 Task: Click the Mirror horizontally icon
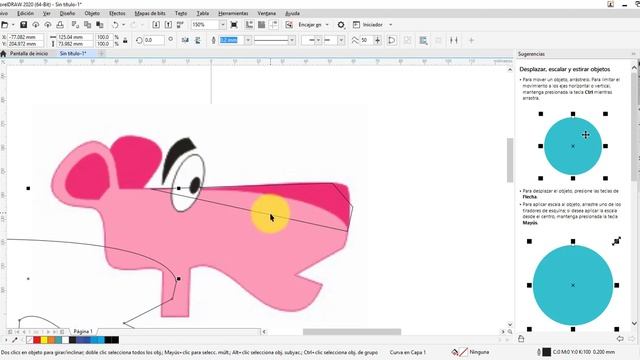185,40
